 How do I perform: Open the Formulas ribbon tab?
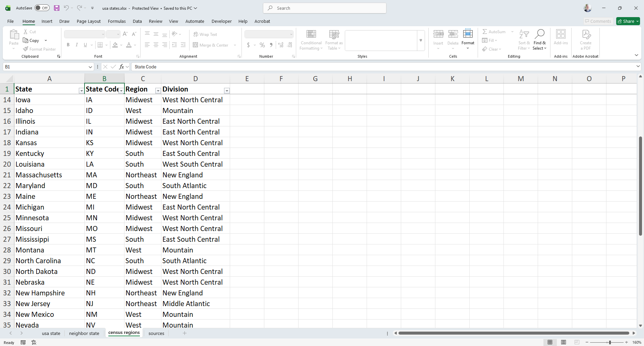point(117,21)
